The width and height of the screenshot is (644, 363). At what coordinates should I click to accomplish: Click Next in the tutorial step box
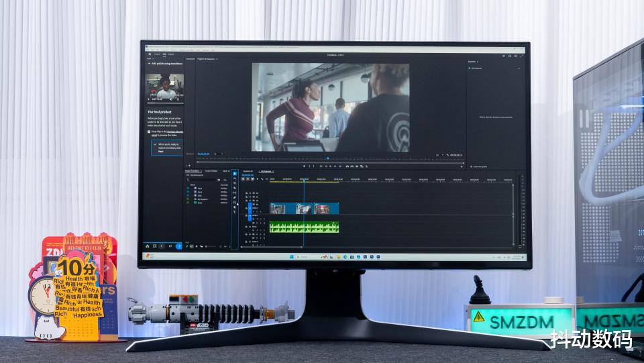coord(160,152)
